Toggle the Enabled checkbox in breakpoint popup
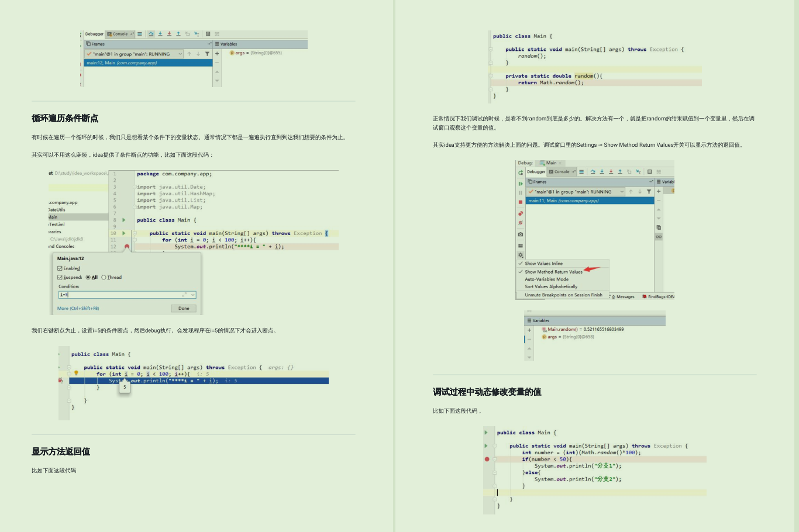 tap(60, 268)
